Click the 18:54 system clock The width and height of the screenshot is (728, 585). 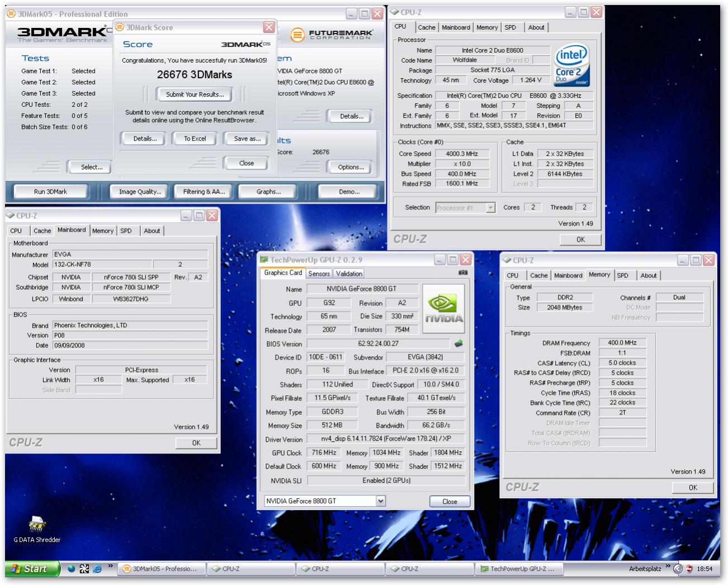tap(705, 569)
